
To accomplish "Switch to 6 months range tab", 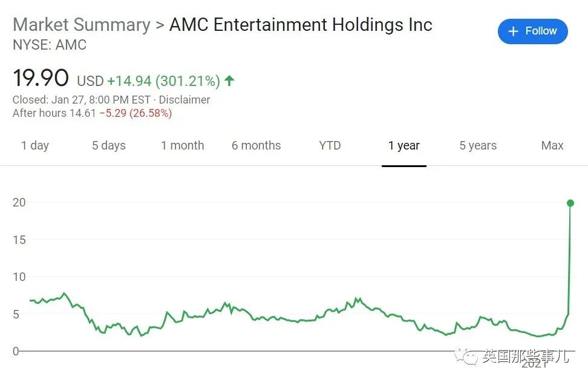I will tap(256, 145).
